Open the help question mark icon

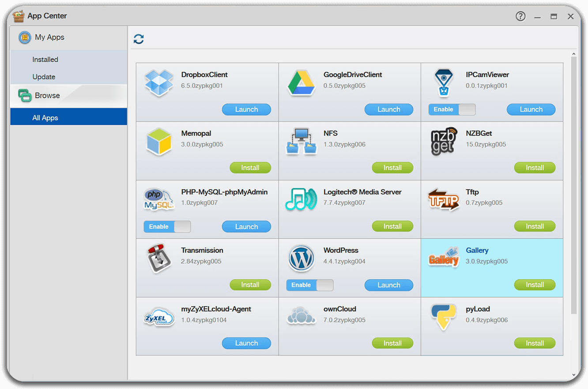520,16
